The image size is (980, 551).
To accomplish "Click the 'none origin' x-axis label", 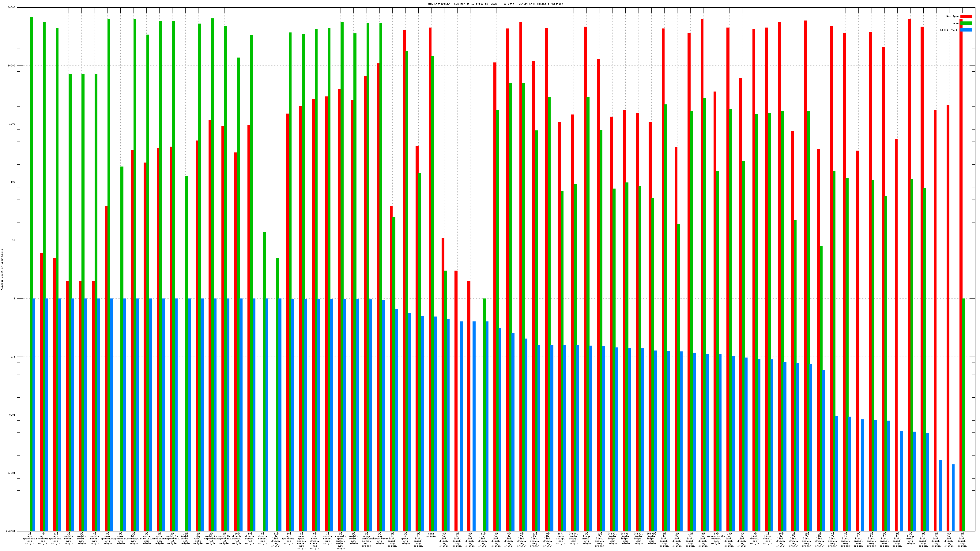I will coord(431,535).
